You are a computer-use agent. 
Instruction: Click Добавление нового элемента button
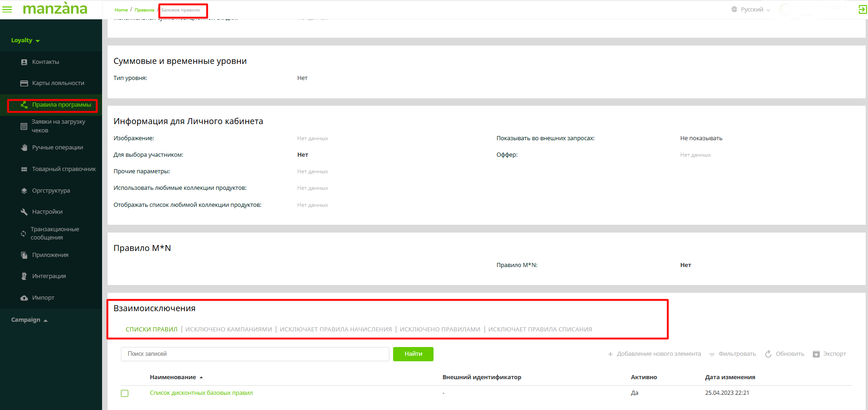654,354
